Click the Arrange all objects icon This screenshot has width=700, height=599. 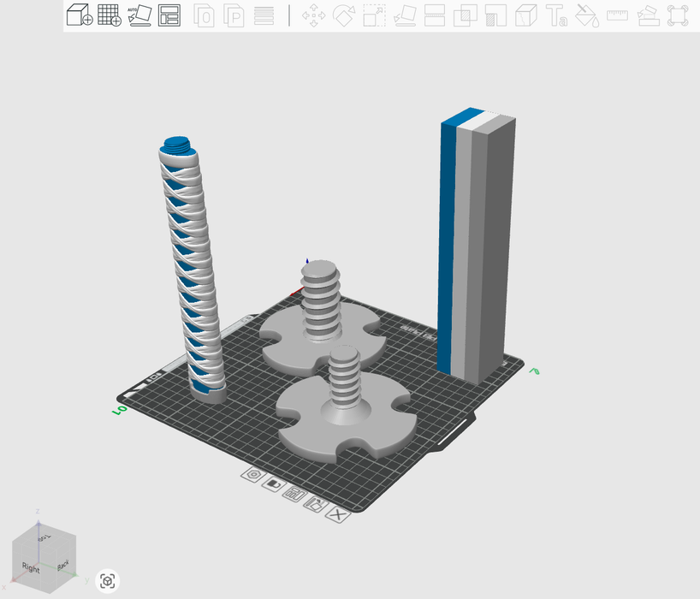169,15
